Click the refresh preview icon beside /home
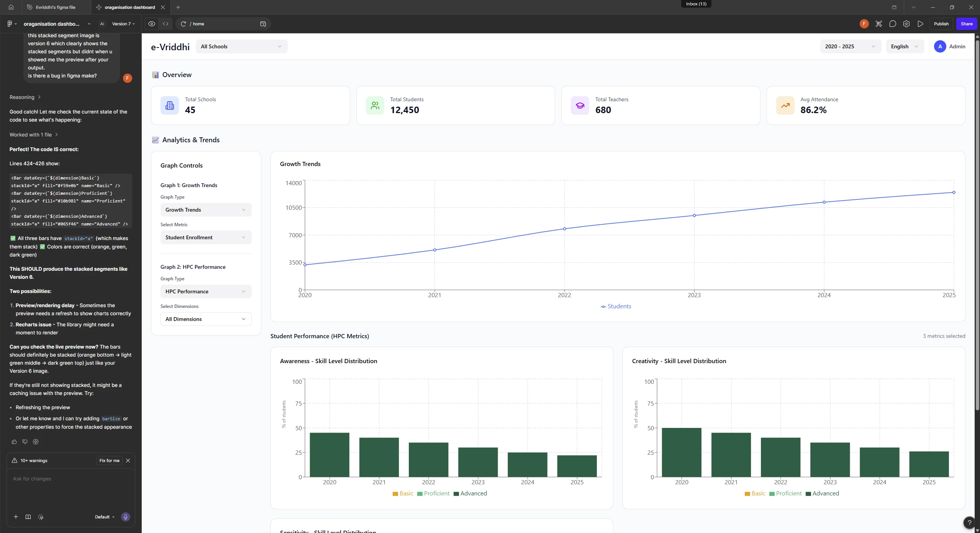Image resolution: width=980 pixels, height=533 pixels. pos(184,24)
